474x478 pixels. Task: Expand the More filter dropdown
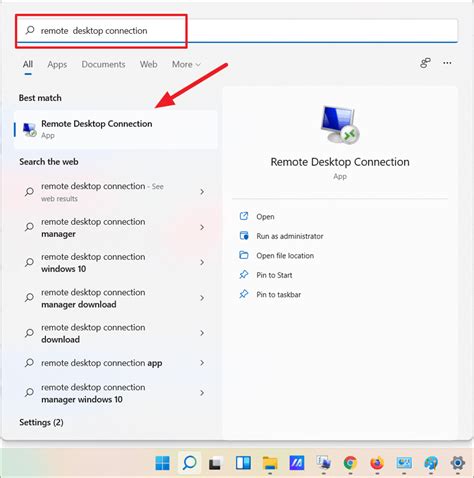coord(186,64)
